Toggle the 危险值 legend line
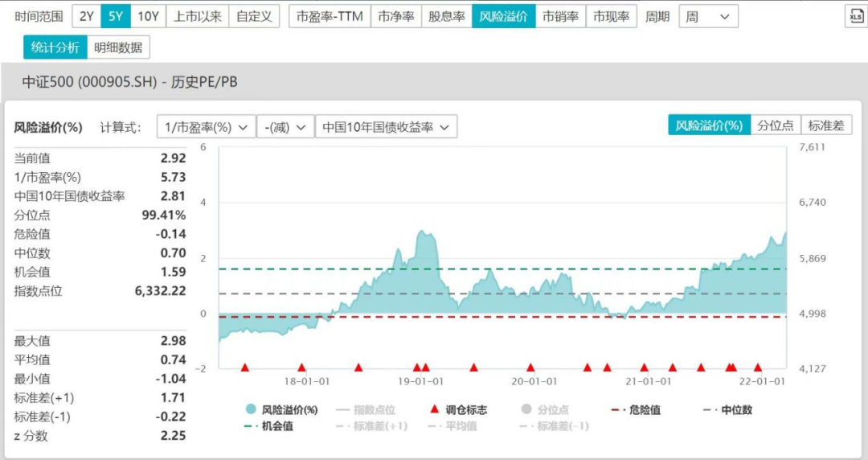This screenshot has height=460, width=868. point(636,410)
